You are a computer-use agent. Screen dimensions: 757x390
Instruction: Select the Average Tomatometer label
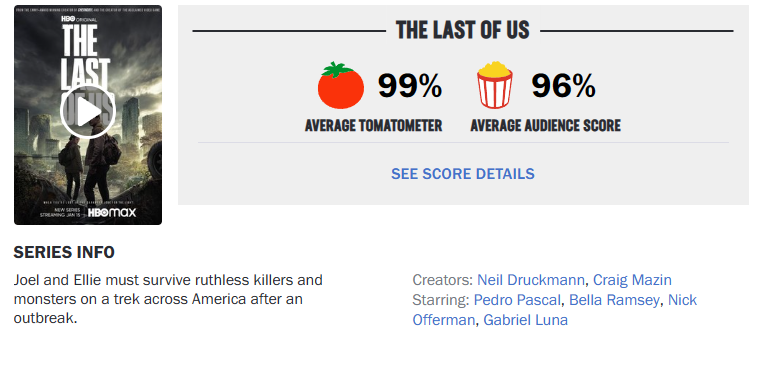coord(373,125)
